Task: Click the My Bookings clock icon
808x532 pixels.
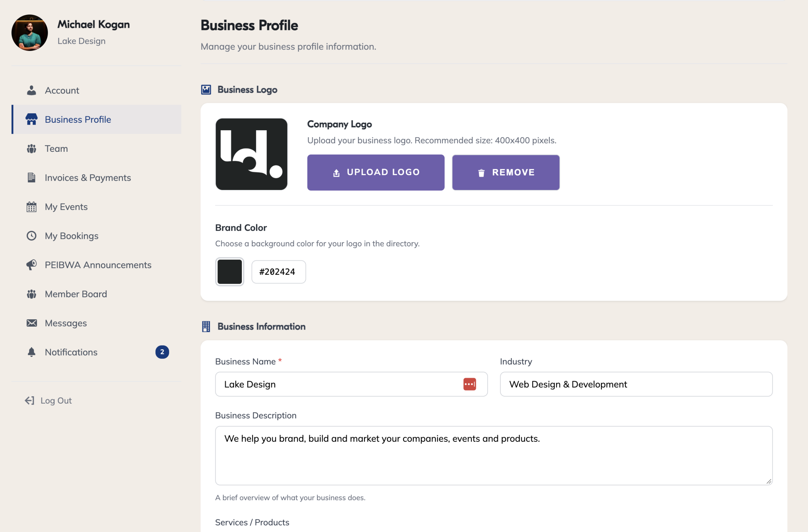Action: click(32, 236)
